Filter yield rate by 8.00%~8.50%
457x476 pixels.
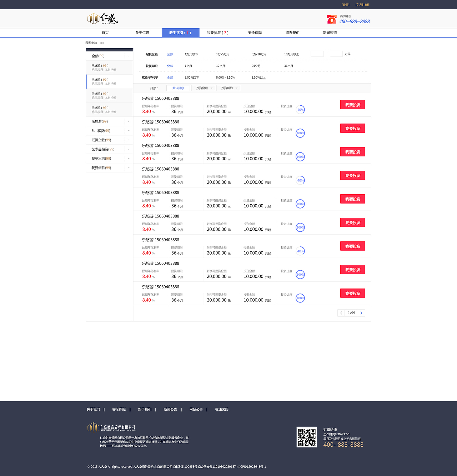coord(225,77)
